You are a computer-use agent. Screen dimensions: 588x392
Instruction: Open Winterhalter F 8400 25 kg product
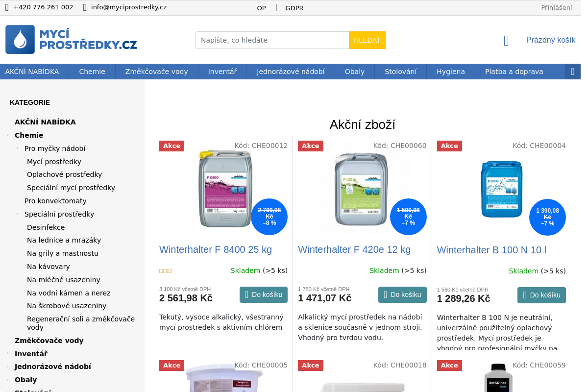click(216, 249)
